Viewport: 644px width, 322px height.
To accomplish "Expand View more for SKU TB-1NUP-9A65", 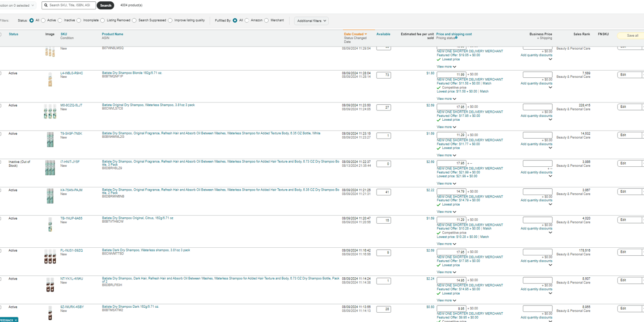I will pos(446,244).
